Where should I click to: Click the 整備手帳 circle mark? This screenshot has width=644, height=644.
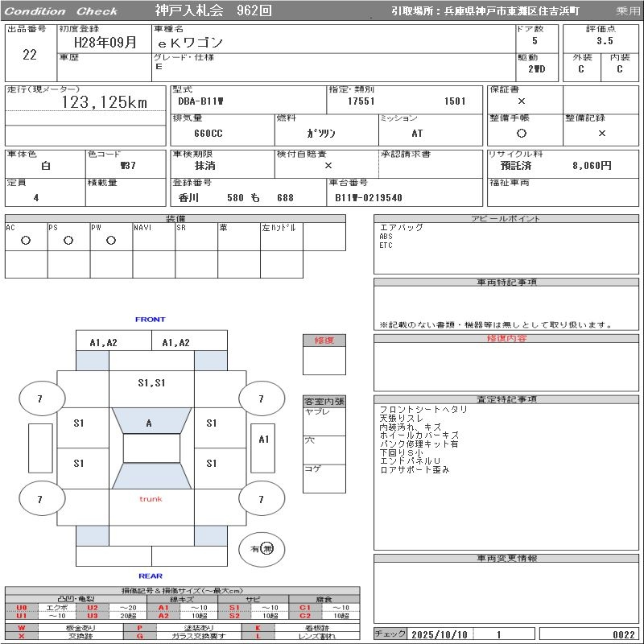click(522, 133)
